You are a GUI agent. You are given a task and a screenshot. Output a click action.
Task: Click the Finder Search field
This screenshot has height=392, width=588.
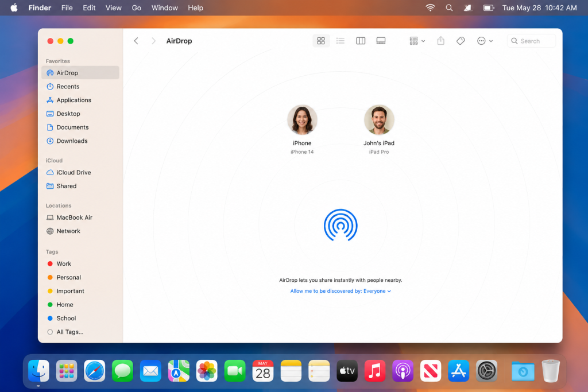pos(531,41)
